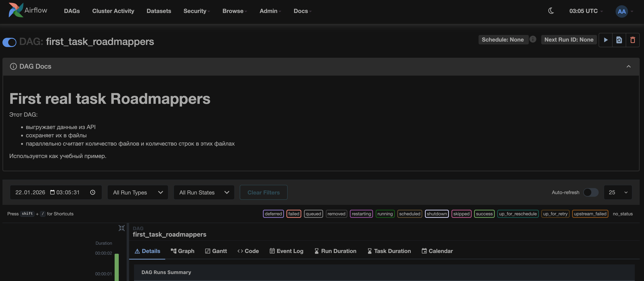Screen dimensions: 644x281
Task: Click the red delete DAG trash icon
Action: pos(633,40)
